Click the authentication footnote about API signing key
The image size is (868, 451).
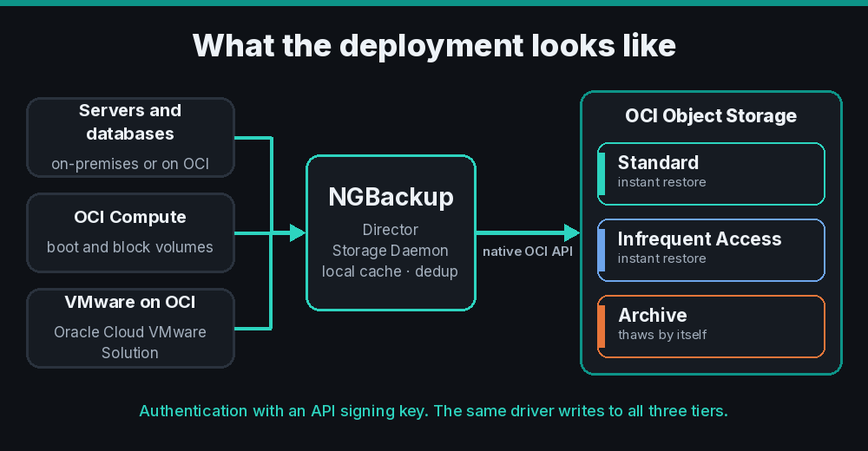433,411
